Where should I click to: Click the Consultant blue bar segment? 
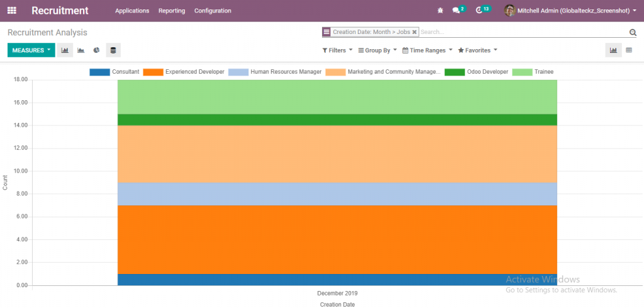337,280
